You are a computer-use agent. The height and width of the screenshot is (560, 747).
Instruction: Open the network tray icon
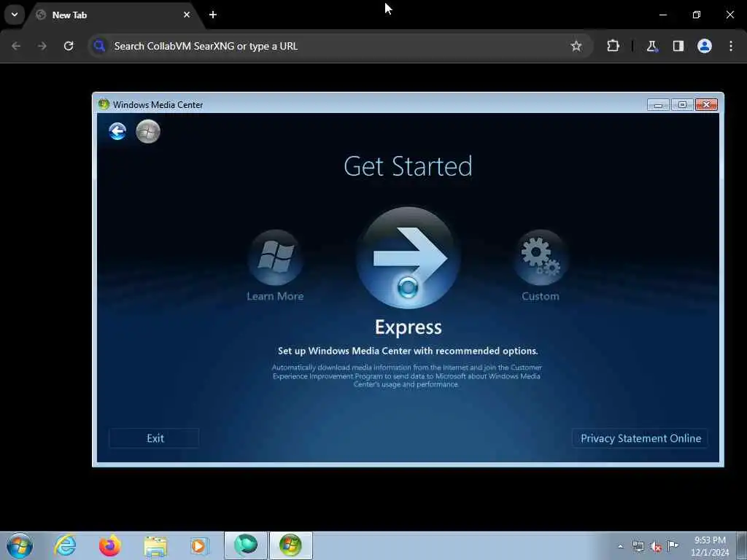point(638,546)
